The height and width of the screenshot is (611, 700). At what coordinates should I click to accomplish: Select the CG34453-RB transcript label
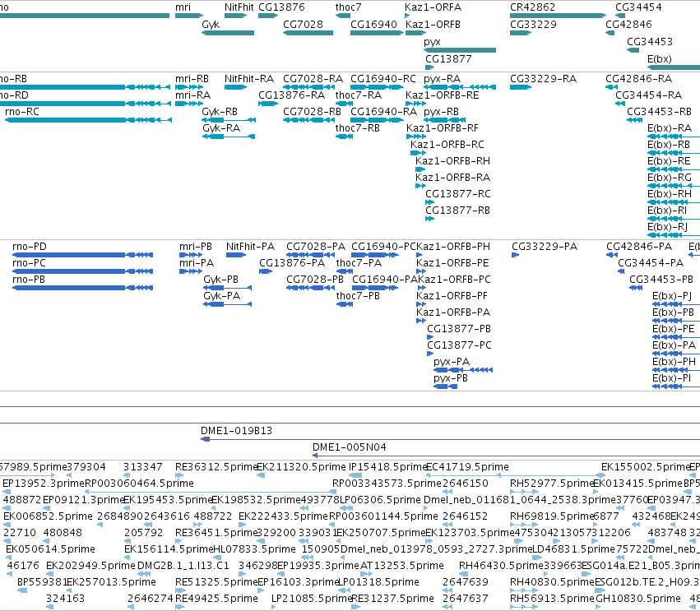coord(659,112)
